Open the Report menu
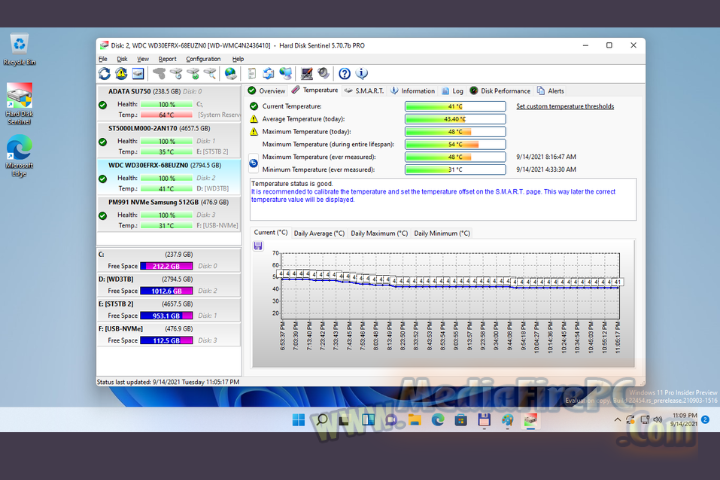720x480 pixels. click(167, 59)
